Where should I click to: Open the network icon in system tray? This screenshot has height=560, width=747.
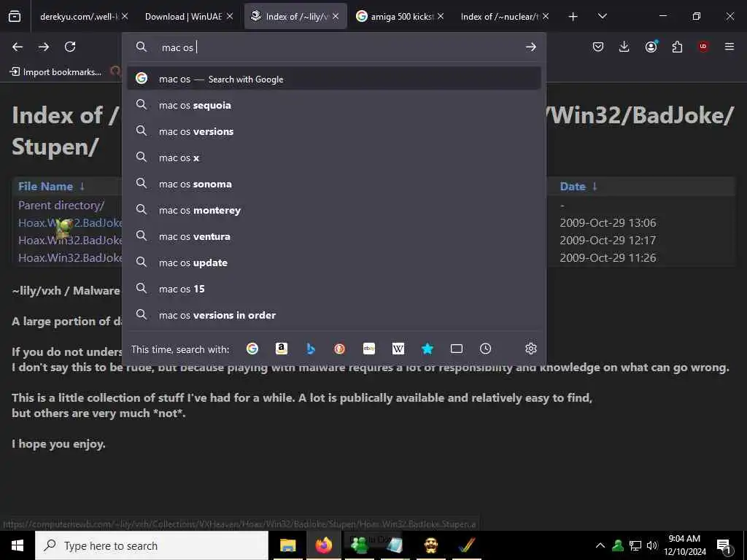coord(635,545)
